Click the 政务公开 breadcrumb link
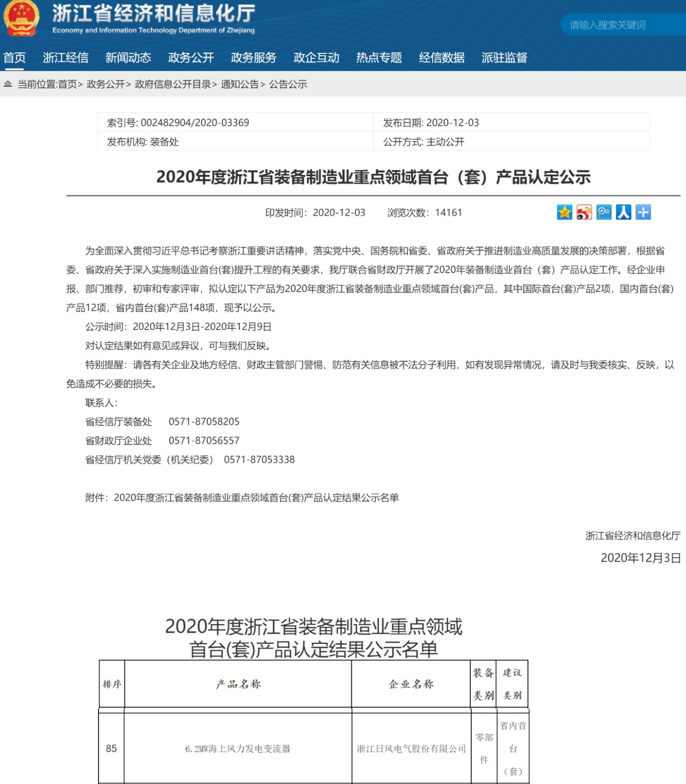Viewport: 686px width, 784px height. [106, 84]
